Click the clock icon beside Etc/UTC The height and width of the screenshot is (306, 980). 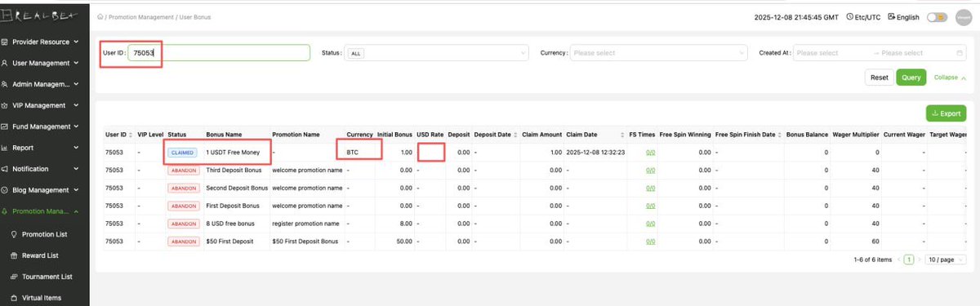(850, 16)
